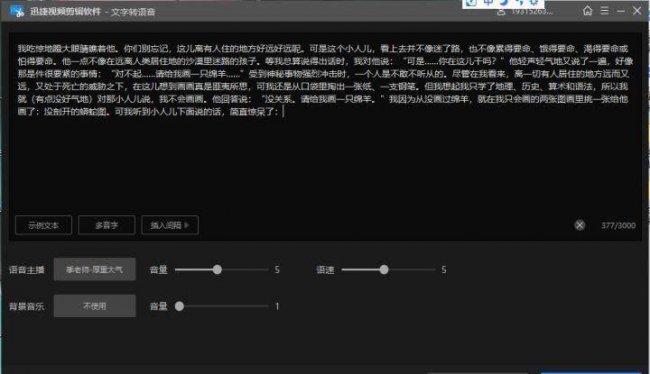The width and height of the screenshot is (650, 374).
Task: Choose voice anchor 厚重大气 selector
Action: (95, 270)
